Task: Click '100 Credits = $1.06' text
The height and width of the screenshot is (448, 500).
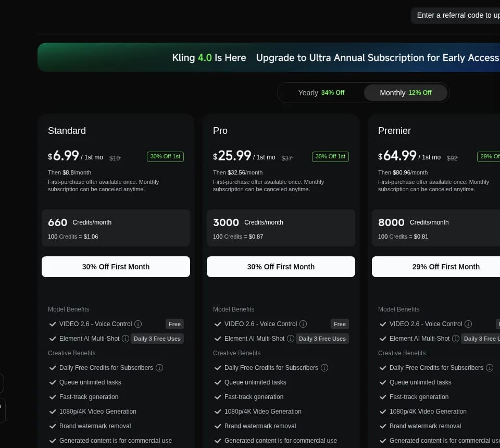Action: (73, 237)
